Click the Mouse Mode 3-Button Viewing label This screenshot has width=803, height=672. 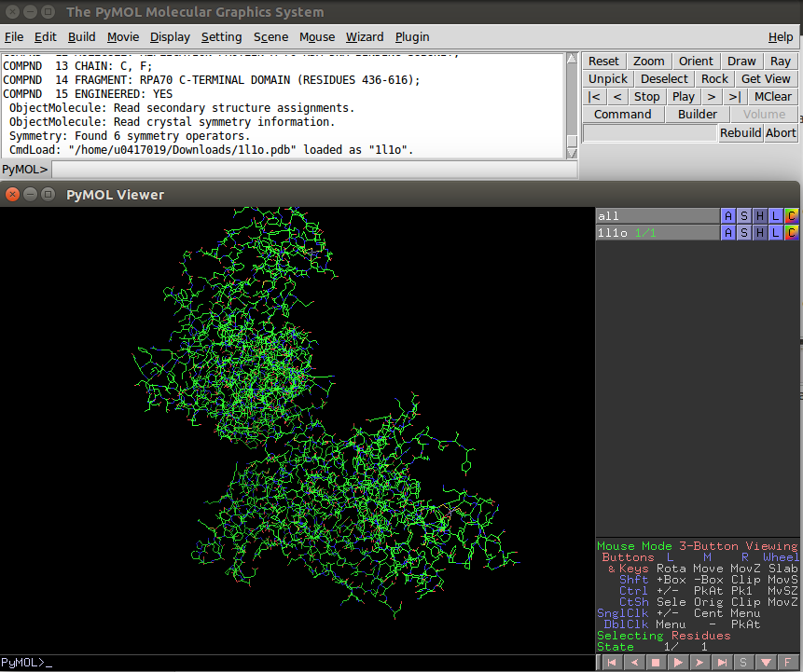pyautogui.click(x=697, y=546)
